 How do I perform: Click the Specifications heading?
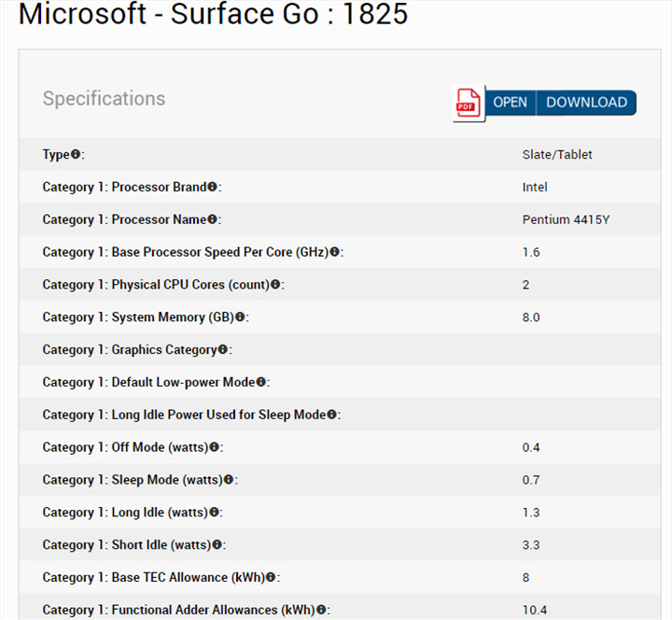[x=104, y=99]
